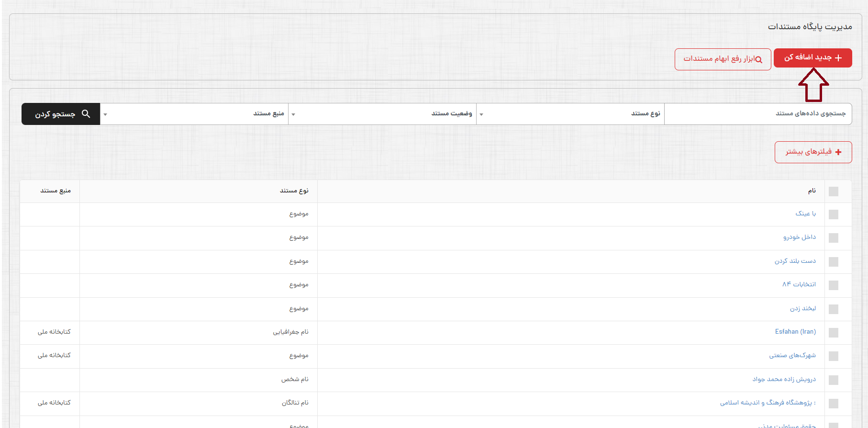Check the box for row 'با عینک'
This screenshot has height=428, width=868.
point(834,214)
